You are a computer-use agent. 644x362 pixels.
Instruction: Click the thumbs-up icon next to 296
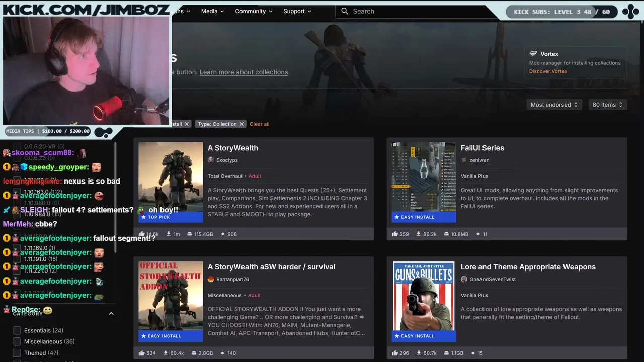[x=395, y=353]
